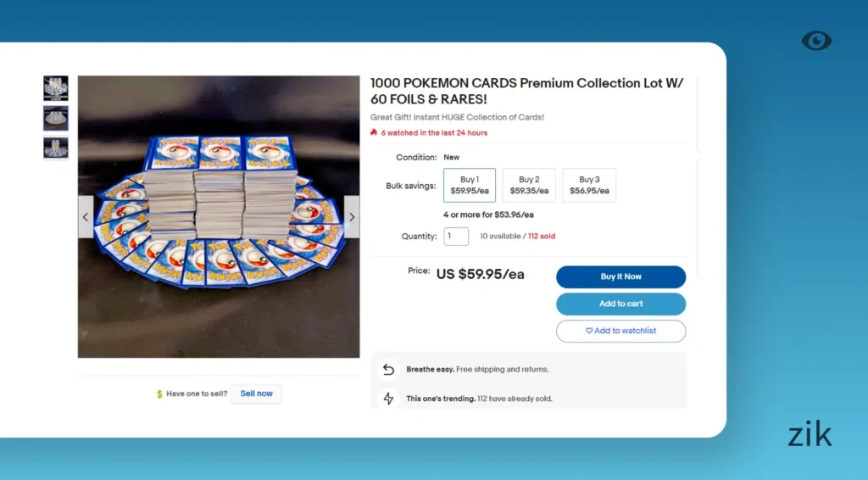Viewport: 868px width, 480px height.
Task: Click the eye icon in top corner
Action: [816, 41]
